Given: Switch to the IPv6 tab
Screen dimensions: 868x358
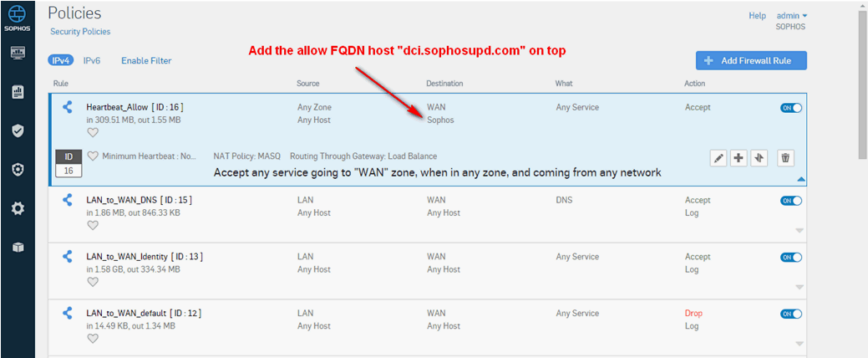Looking at the screenshot, I should 92,60.
